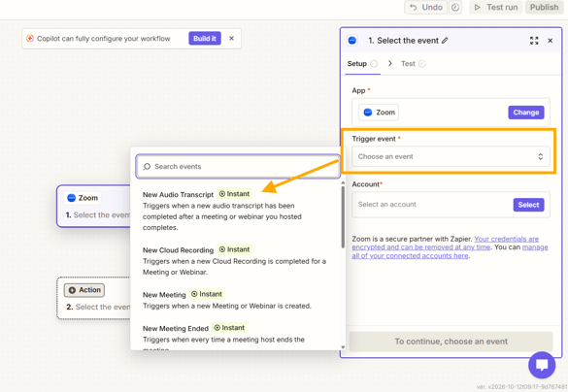
Task: Expand the panel to fullscreen
Action: (534, 41)
